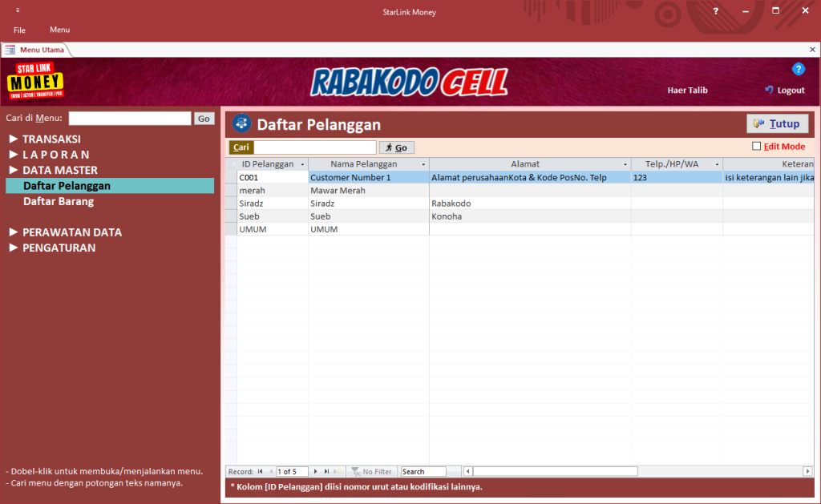Click the Cari label button
Viewport: 821px width, 504px height.
tap(241, 147)
